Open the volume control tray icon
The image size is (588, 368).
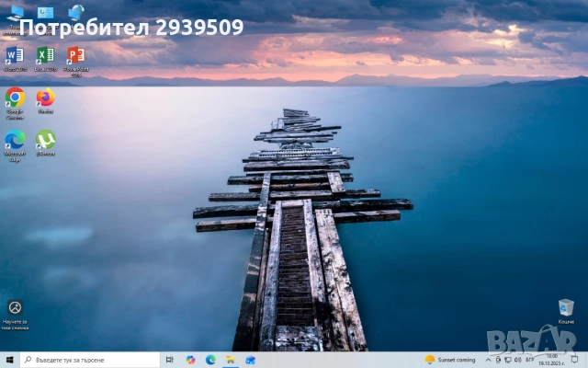point(518,360)
